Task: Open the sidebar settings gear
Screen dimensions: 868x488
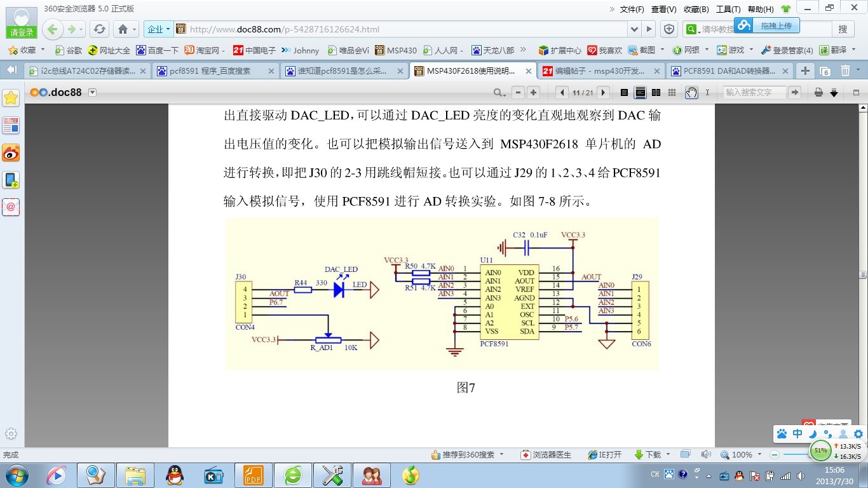Action: coord(11,434)
